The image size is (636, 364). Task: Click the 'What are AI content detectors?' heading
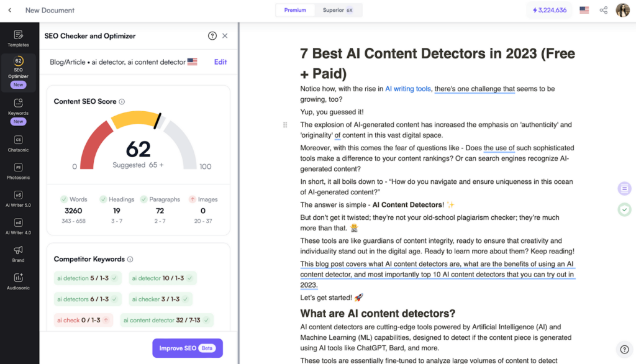point(378,313)
